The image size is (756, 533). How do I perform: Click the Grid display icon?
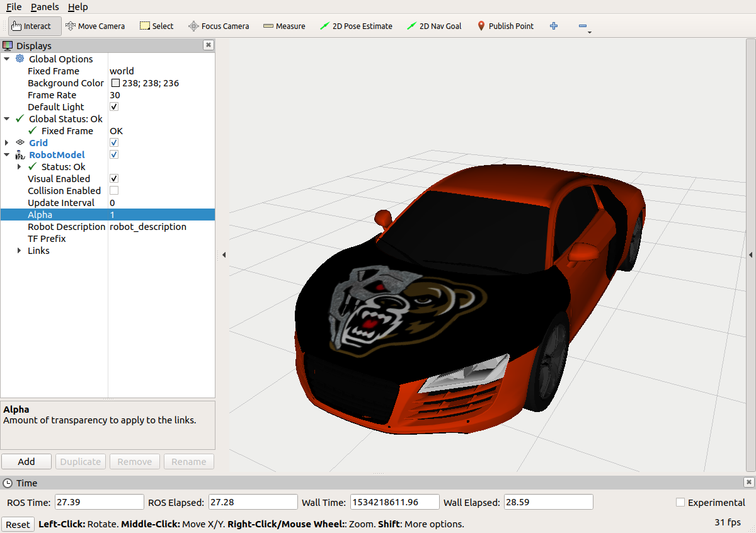(x=20, y=142)
